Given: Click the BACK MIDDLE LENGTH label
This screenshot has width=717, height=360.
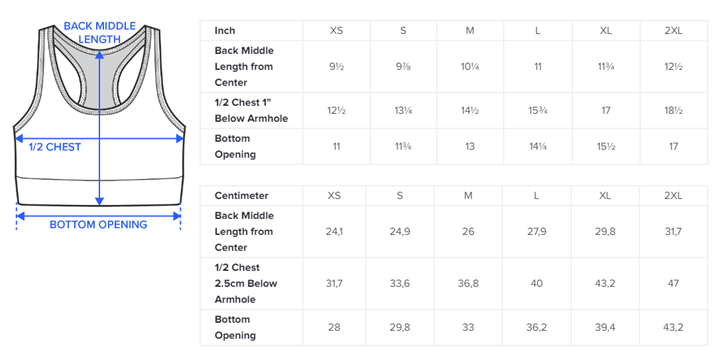Looking at the screenshot, I should [x=99, y=32].
